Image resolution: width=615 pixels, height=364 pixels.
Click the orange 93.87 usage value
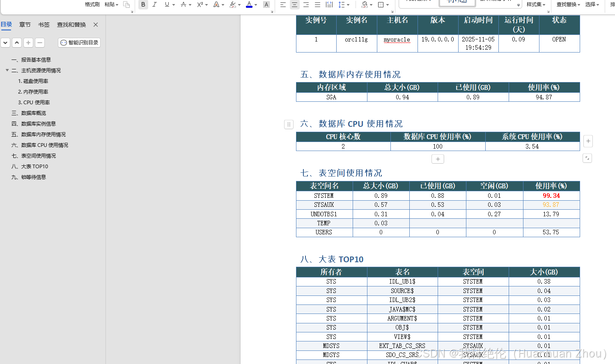(x=551, y=205)
